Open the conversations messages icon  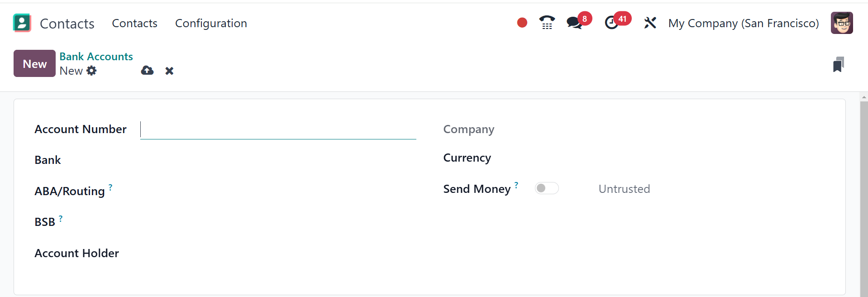[x=574, y=23]
